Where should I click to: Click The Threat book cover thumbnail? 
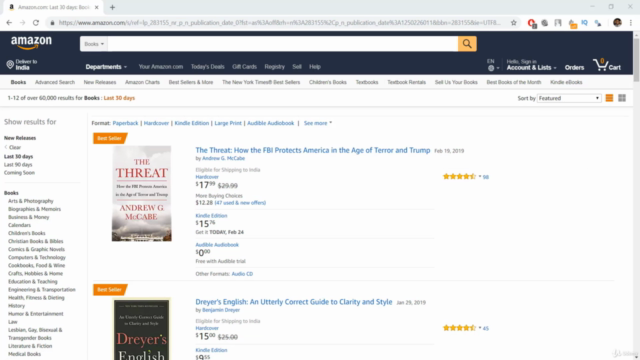click(142, 193)
